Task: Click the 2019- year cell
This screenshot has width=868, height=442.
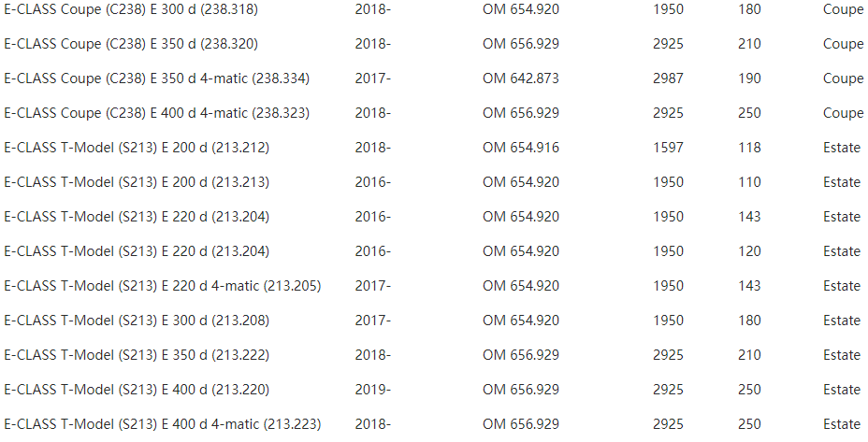Action: click(373, 390)
